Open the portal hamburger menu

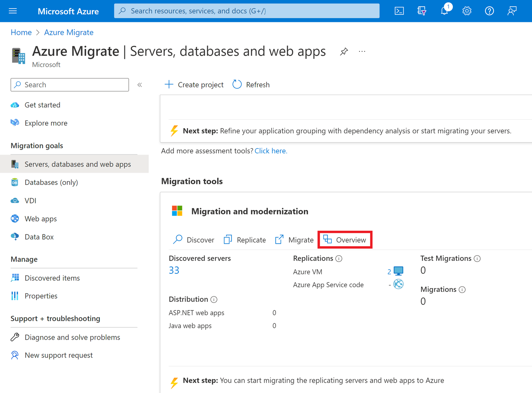pyautogui.click(x=13, y=11)
